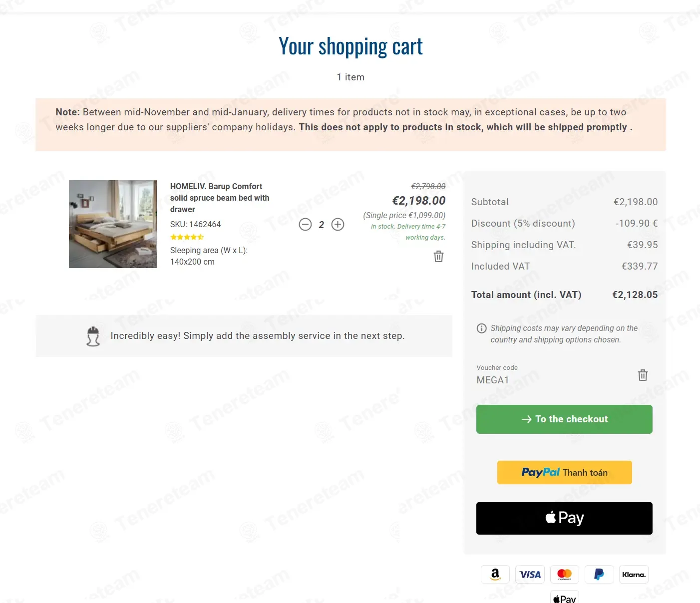The image size is (700, 603).
Task: Click the shipping costs info icon
Action: [481, 328]
